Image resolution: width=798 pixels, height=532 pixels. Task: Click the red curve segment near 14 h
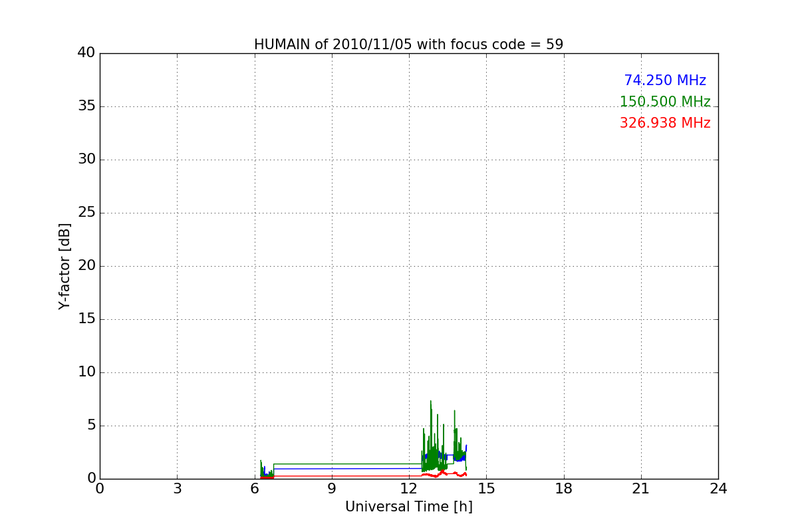click(x=459, y=473)
